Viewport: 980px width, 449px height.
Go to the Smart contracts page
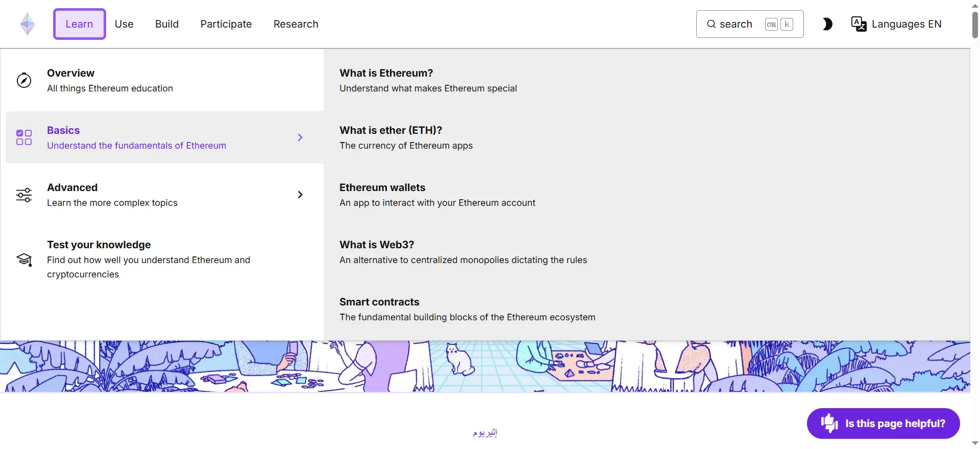[379, 302]
